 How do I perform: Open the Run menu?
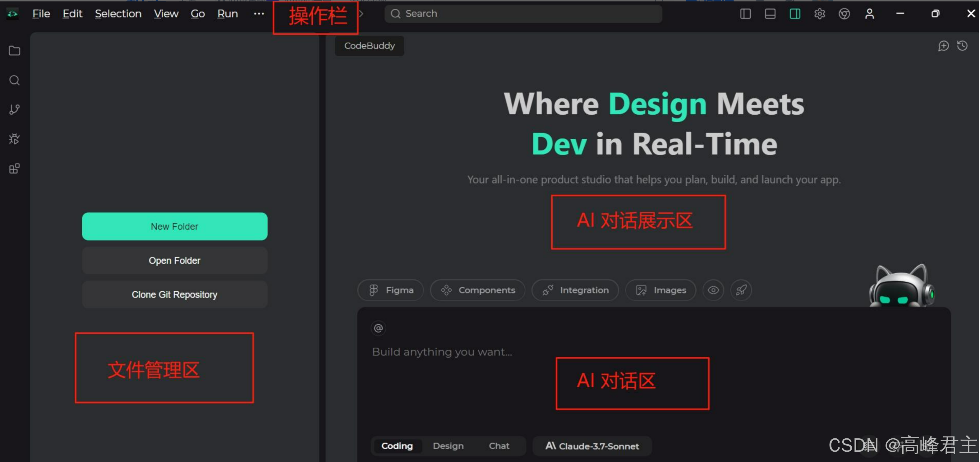pyautogui.click(x=228, y=14)
